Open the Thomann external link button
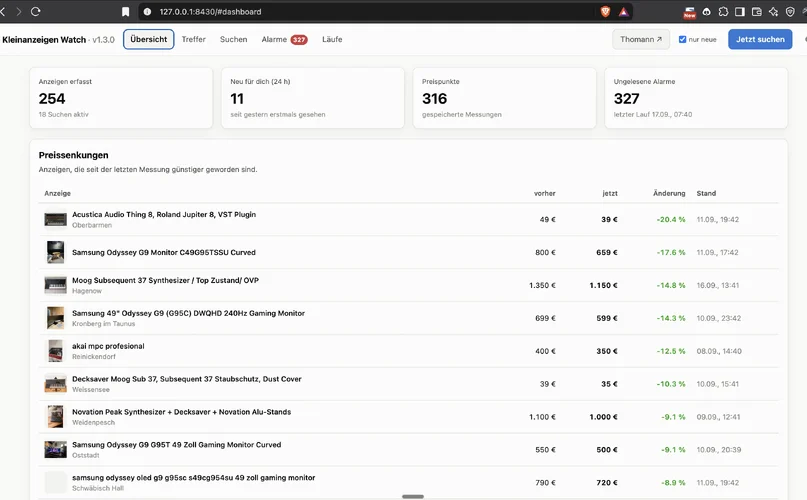Image resolution: width=807 pixels, height=500 pixels. pos(641,39)
